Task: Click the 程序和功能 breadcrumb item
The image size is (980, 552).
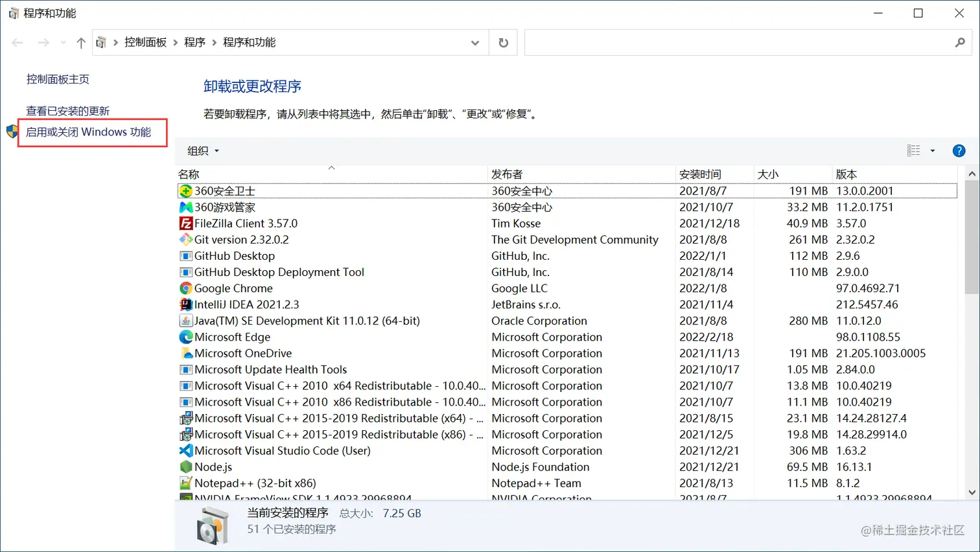Action: 250,43
